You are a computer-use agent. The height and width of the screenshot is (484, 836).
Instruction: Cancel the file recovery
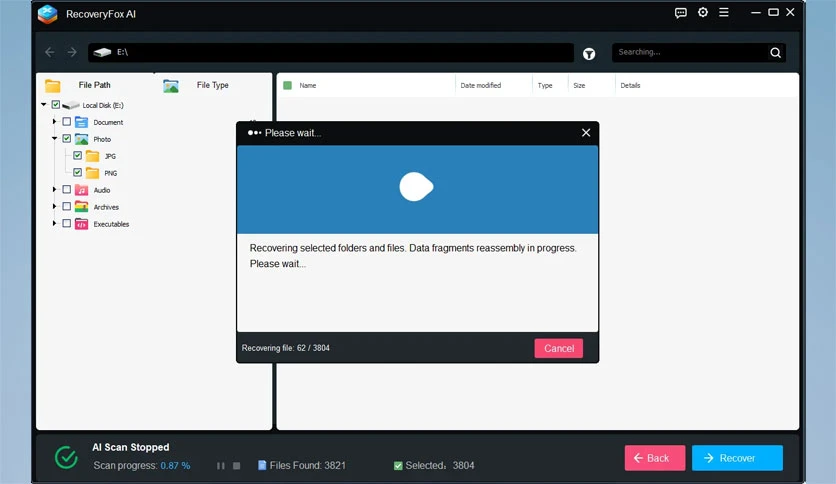click(x=559, y=349)
